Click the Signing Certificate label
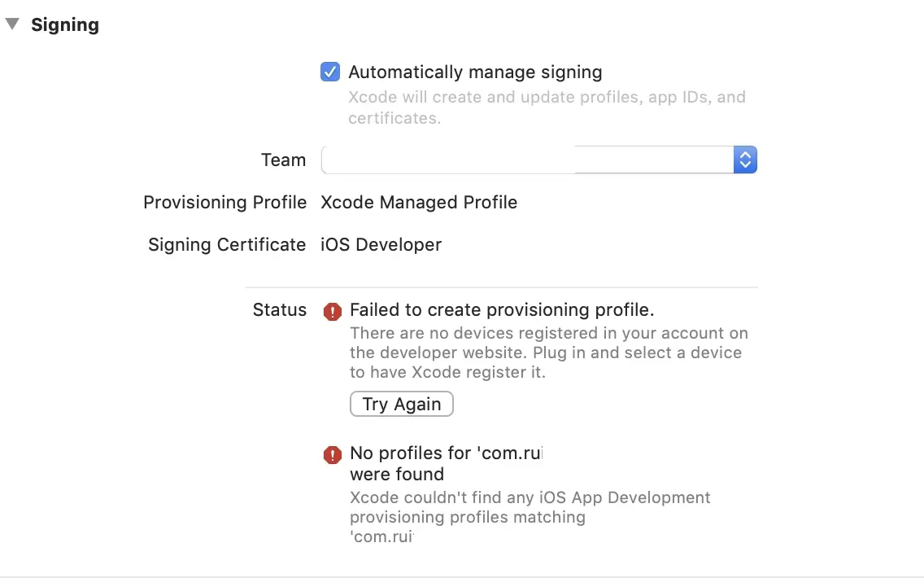This screenshot has height=578, width=924. [227, 245]
